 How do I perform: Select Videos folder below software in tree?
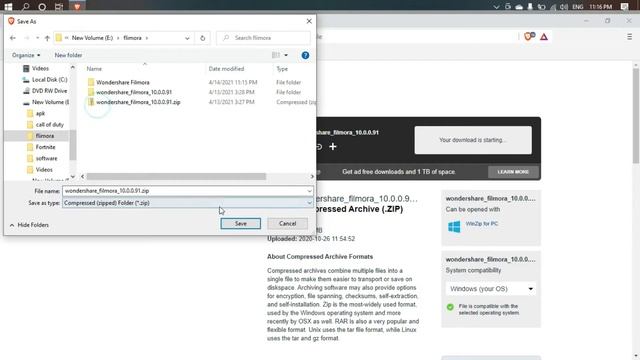pos(44,169)
